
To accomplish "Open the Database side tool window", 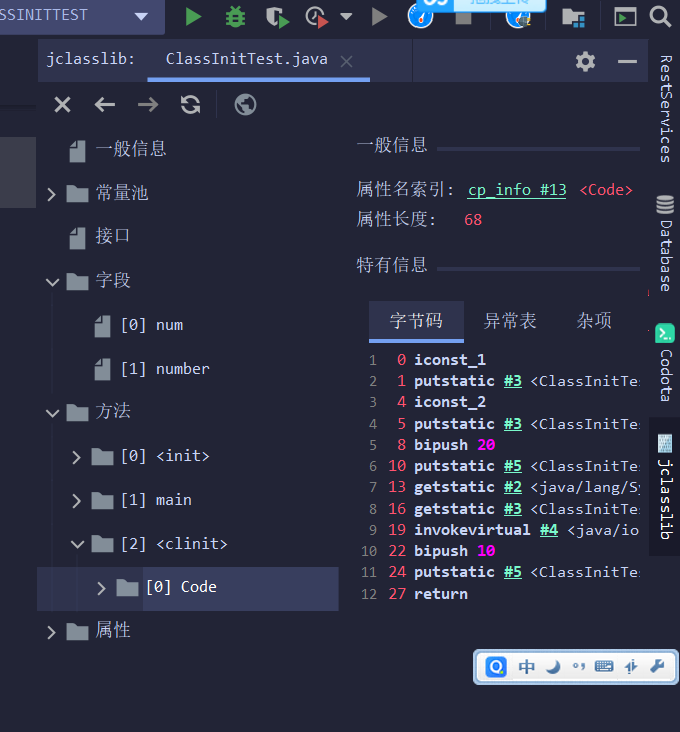I will [665, 243].
